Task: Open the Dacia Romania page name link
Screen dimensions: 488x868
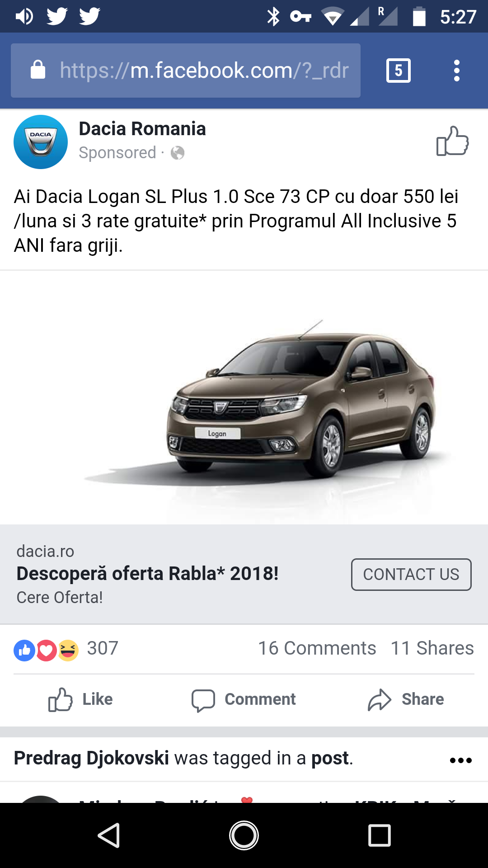Action: click(x=142, y=129)
